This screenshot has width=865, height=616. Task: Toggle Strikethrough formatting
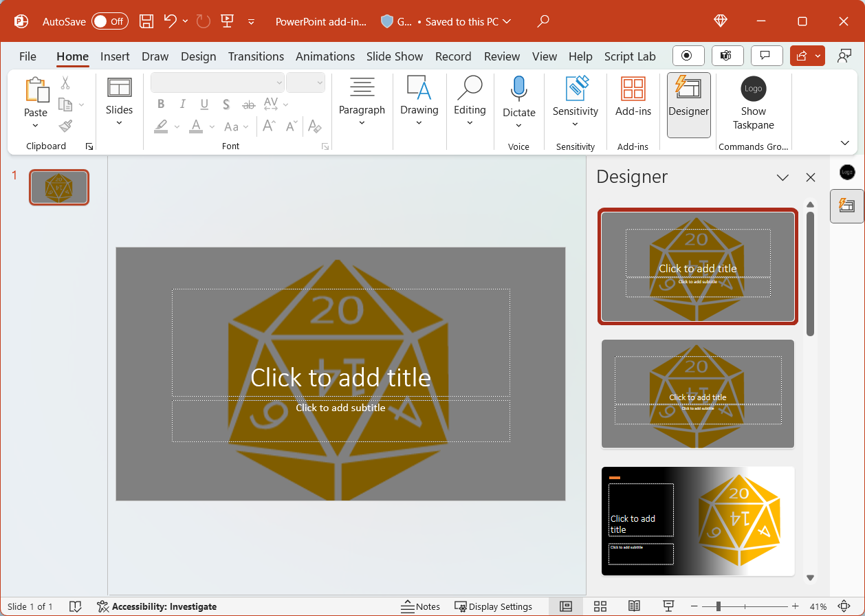pos(249,104)
